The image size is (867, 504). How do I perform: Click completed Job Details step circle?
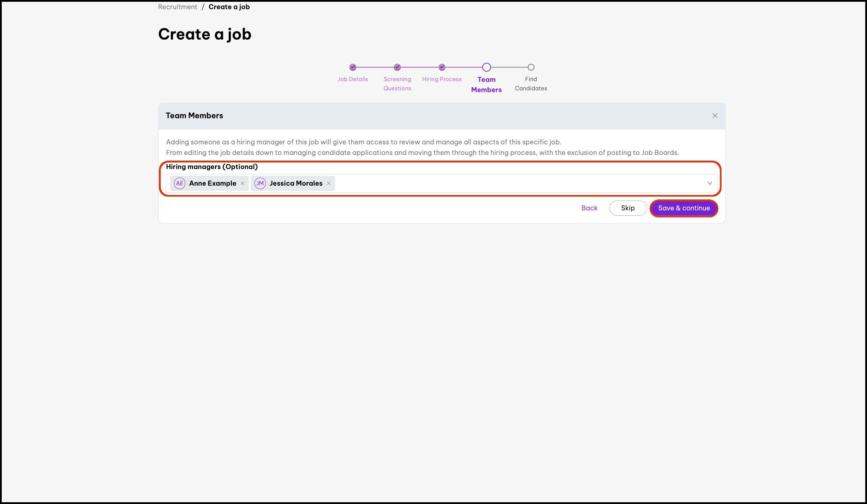point(353,67)
